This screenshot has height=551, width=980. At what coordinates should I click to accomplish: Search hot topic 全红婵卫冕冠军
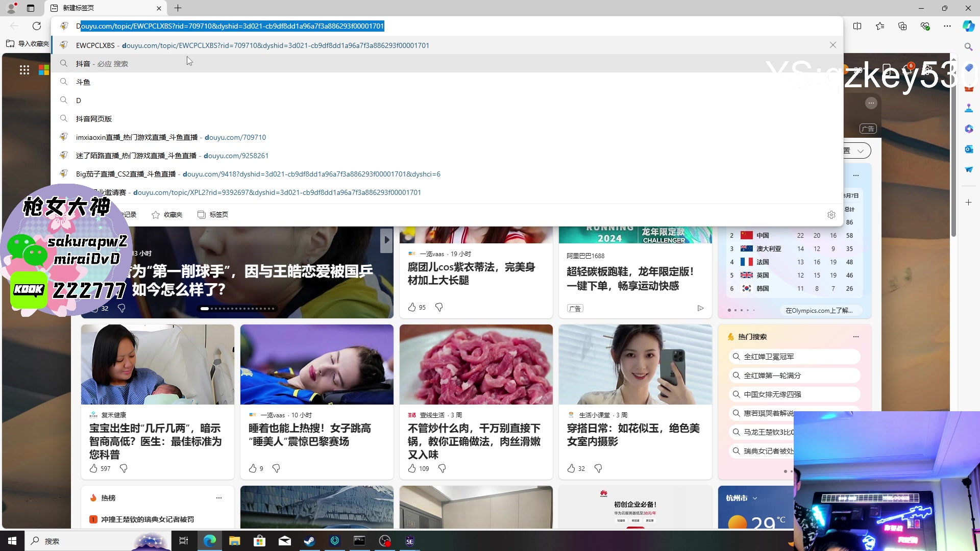(794, 357)
